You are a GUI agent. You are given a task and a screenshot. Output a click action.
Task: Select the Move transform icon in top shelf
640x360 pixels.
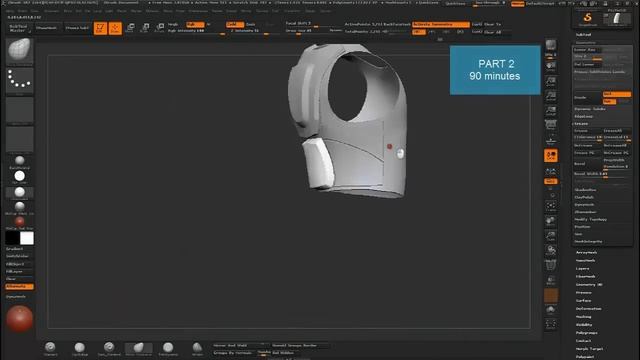click(130, 28)
